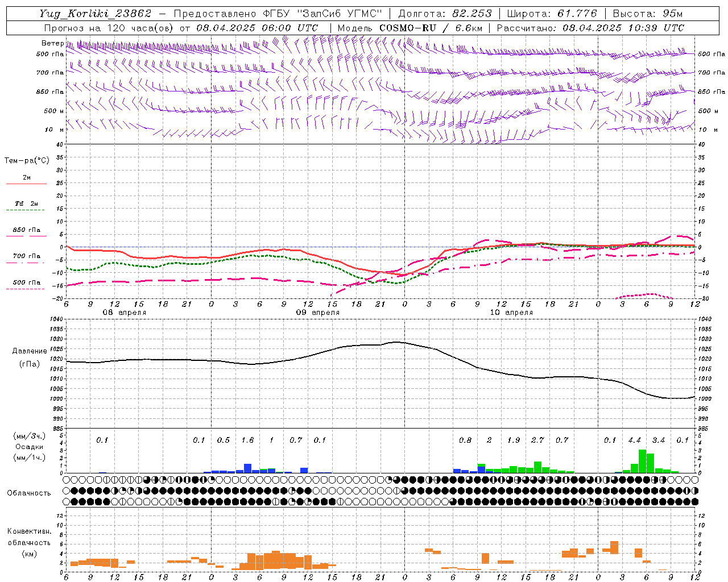
Task: Click the 1.9 precipitation total value
Action: [x=513, y=440]
